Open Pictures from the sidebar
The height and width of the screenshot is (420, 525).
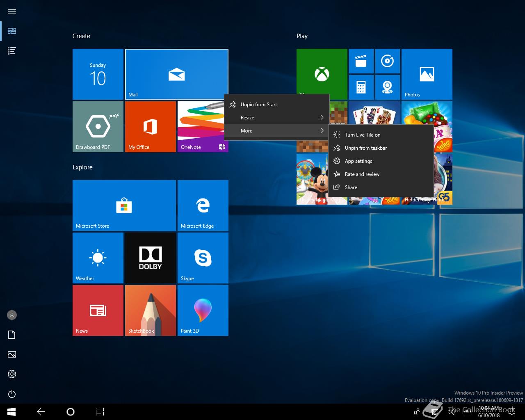tap(12, 354)
